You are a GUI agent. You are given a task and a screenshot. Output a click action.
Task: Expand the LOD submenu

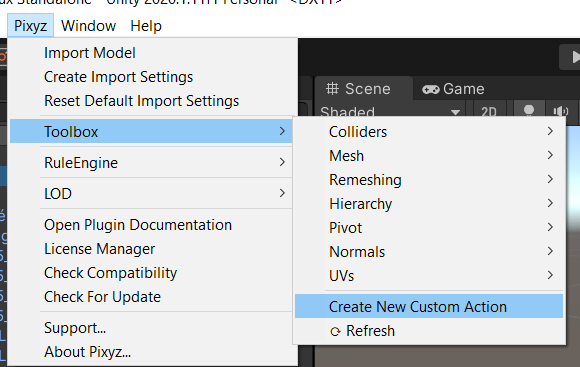(x=151, y=193)
